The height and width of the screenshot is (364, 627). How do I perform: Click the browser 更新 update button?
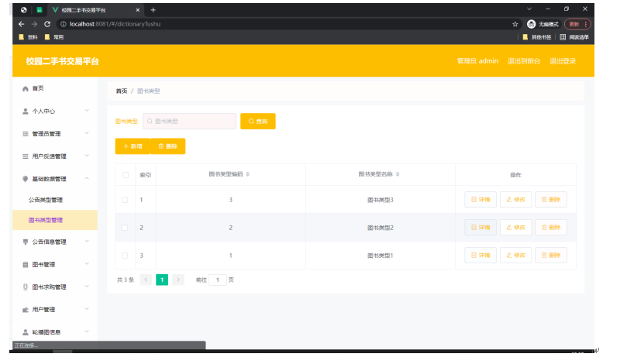577,24
